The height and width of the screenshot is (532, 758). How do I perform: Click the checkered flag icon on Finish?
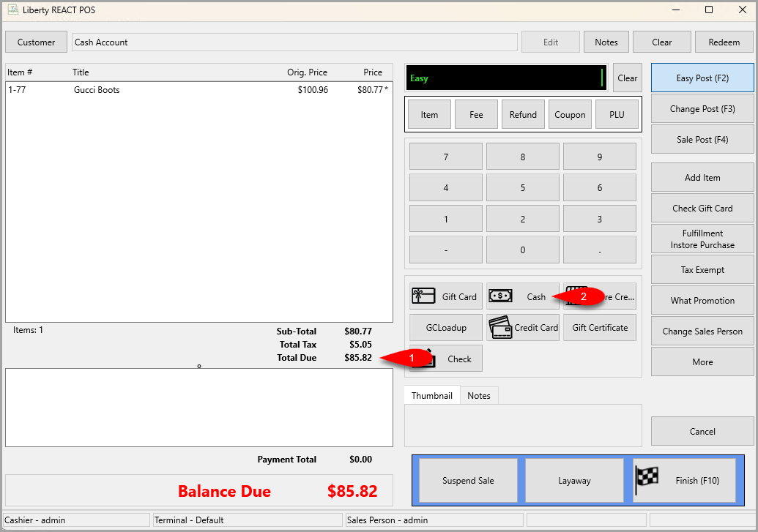[647, 480]
